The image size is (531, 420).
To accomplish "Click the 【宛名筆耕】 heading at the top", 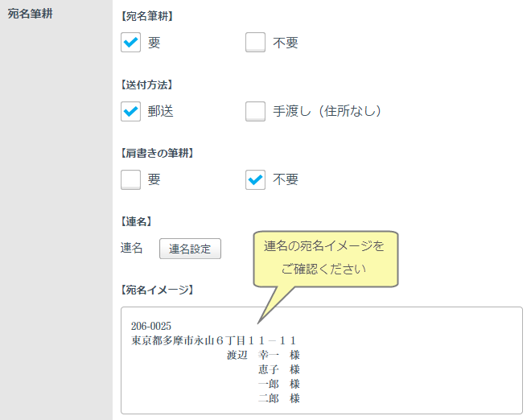I will pos(148,15).
